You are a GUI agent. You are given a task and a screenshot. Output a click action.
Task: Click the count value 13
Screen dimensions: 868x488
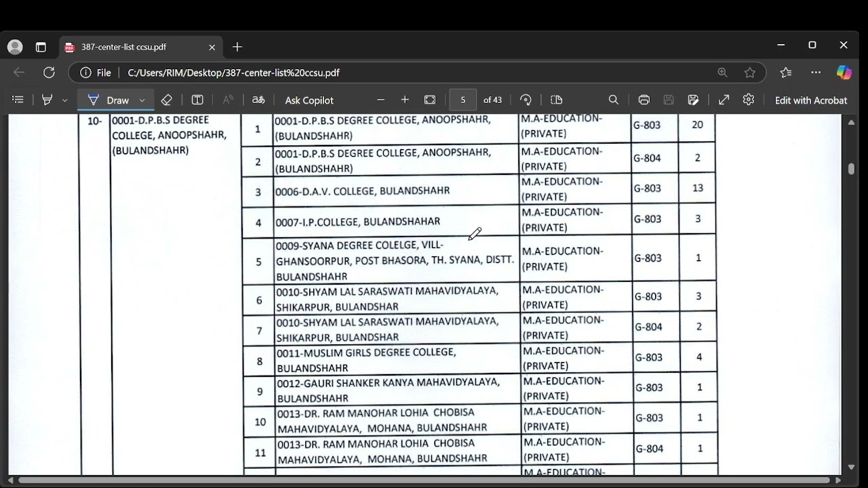698,188
